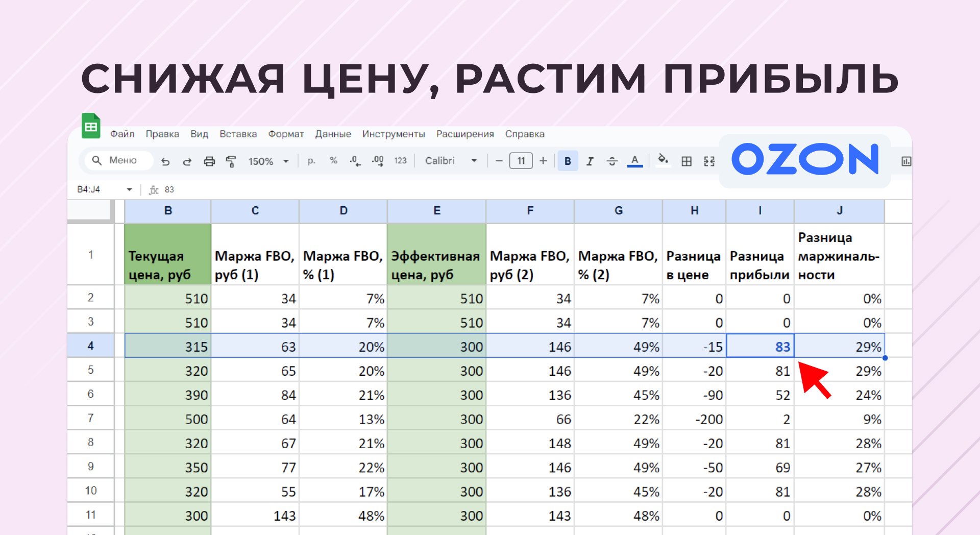Open the Borders tool

687,161
